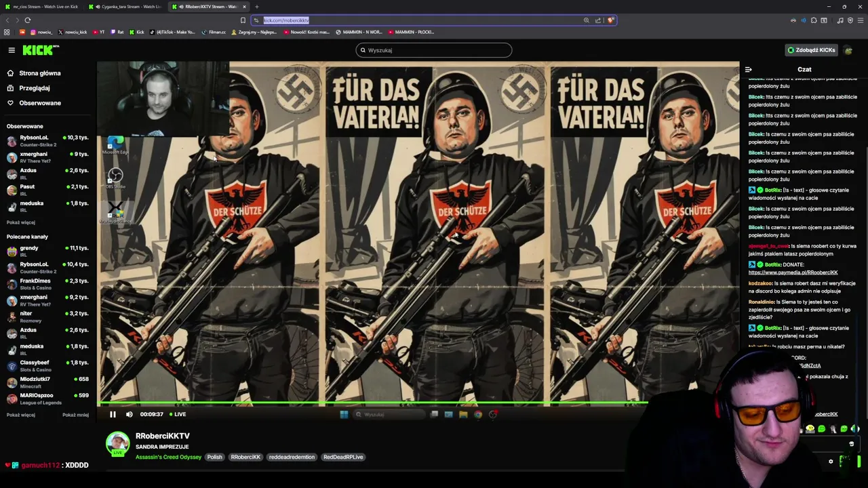
Task: Open the browser extensions puzzle icon
Action: (814, 20)
